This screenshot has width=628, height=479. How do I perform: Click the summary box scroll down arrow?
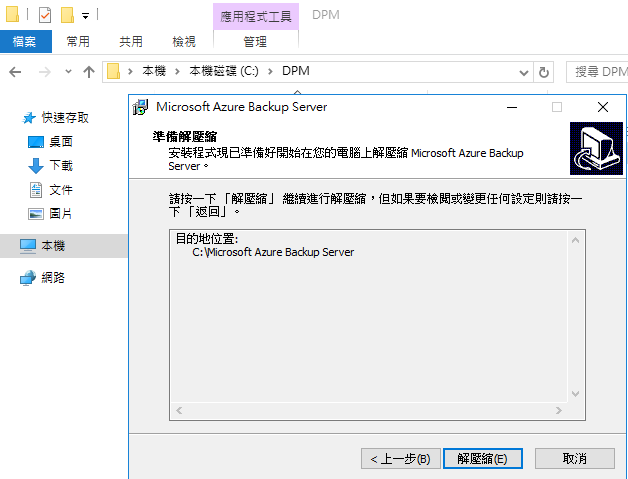(576, 394)
